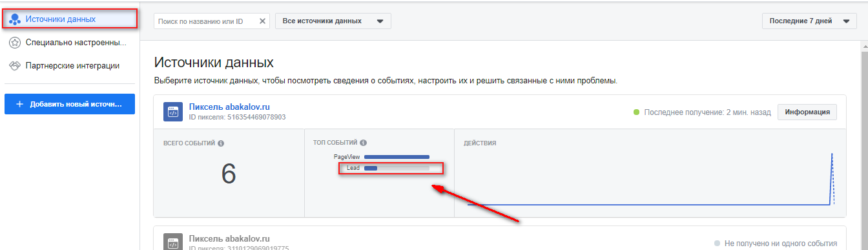
Task: Click info icon next to Всего событий
Action: (x=221, y=143)
